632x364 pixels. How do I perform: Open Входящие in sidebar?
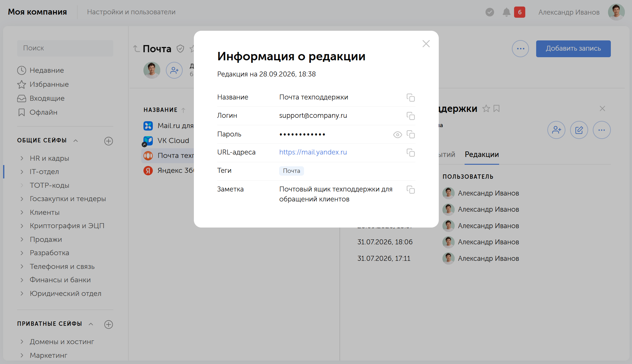(41, 99)
